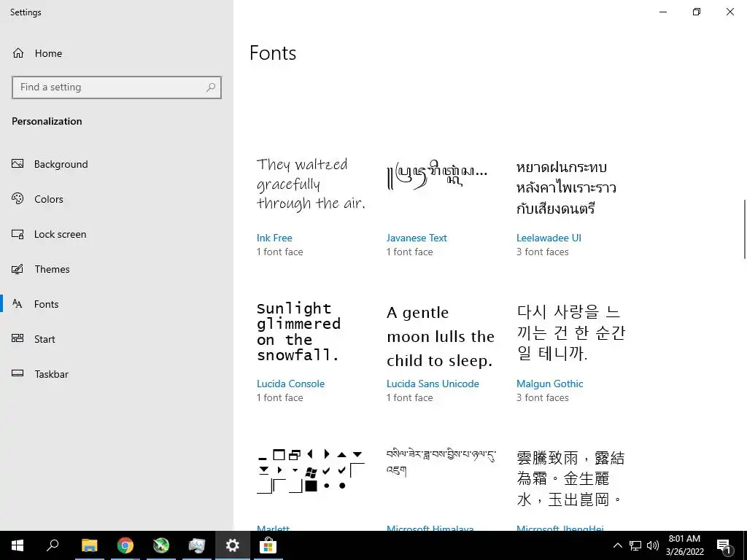Go to Settings Home
Screen dimensions: 747x560
coord(37,53)
